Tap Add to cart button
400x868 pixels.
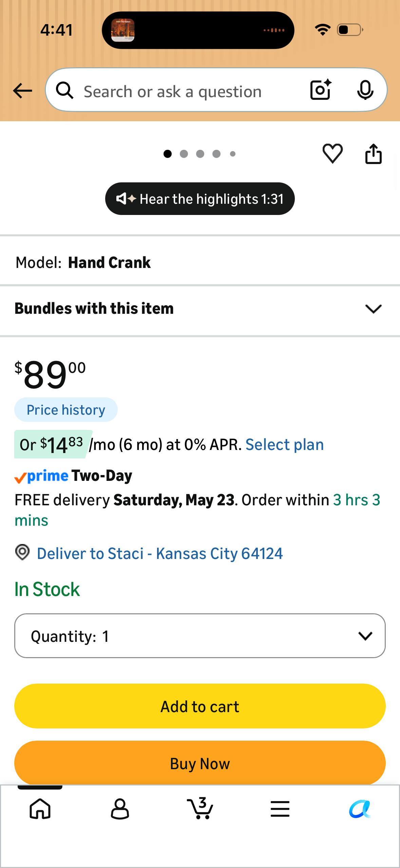[200, 706]
